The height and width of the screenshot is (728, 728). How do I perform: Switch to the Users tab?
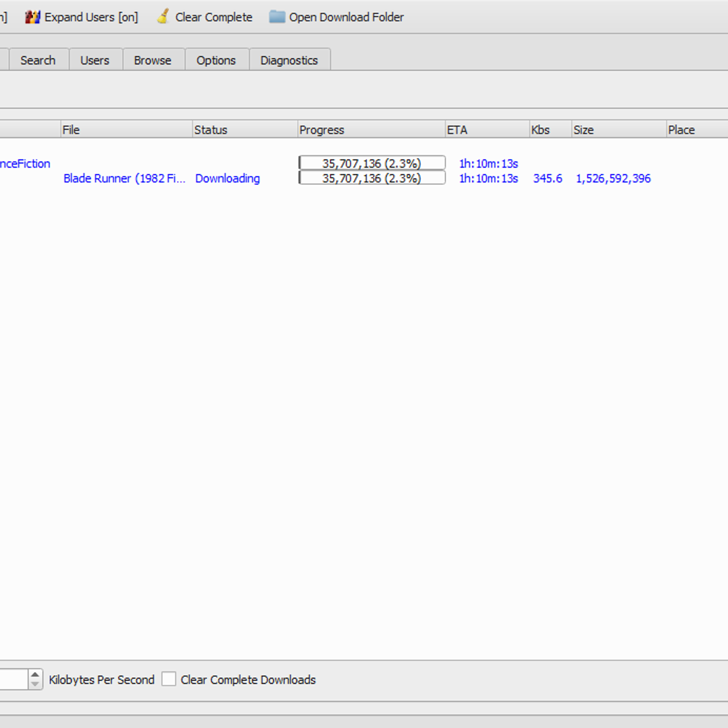95,60
